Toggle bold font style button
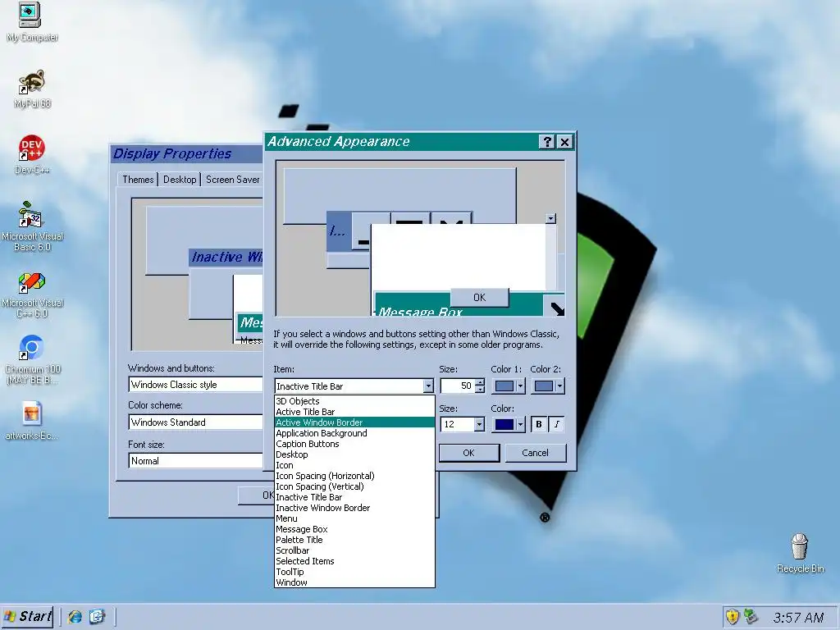 coord(539,424)
